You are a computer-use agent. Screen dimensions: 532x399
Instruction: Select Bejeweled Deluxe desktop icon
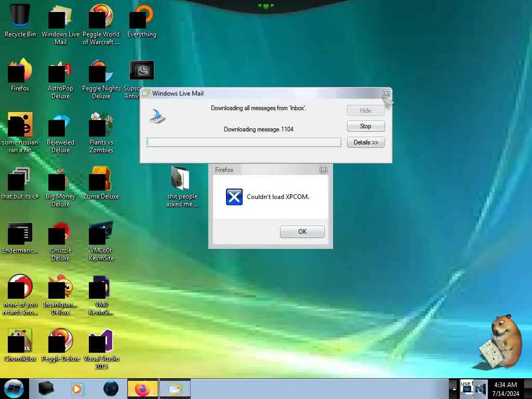[x=60, y=132]
